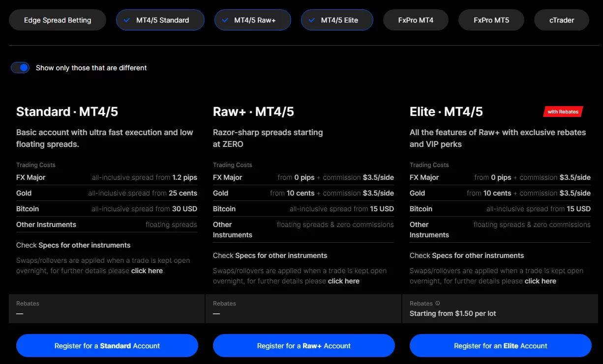This screenshot has width=603, height=364.
Task: Click Standard Bitcoin spread '30 USD'
Action: tap(184, 209)
